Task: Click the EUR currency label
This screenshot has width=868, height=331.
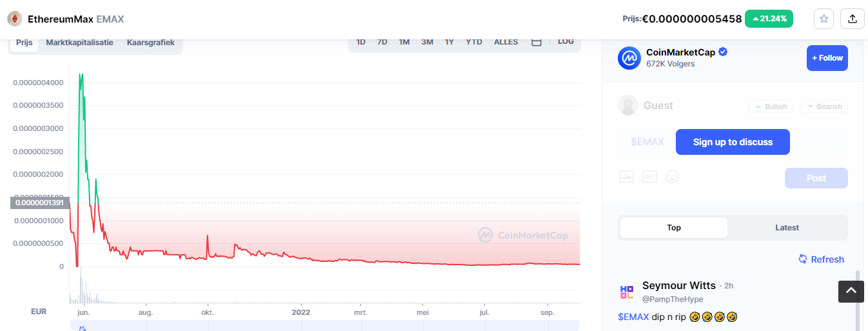Action: pos(39,312)
